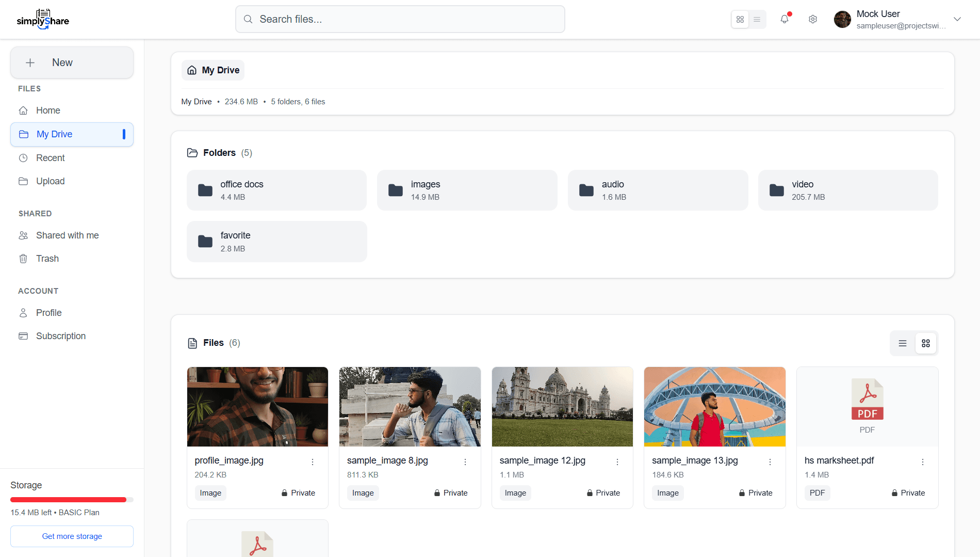Screen dimensions: 980x557
Task: Click Get more storage
Action: click(x=72, y=536)
